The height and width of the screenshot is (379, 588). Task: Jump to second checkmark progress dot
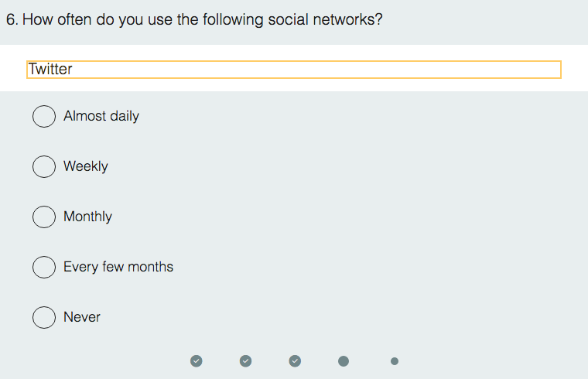coord(246,360)
